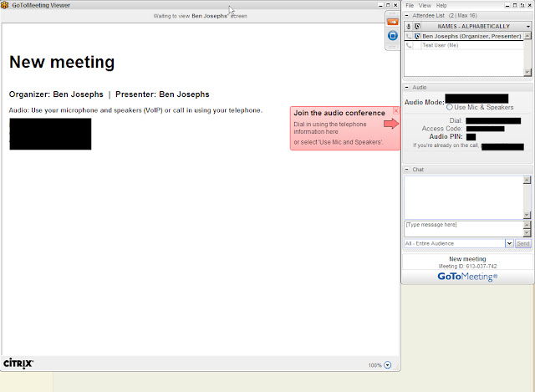Open the Help menu
The image size is (535, 392).
[x=441, y=6]
